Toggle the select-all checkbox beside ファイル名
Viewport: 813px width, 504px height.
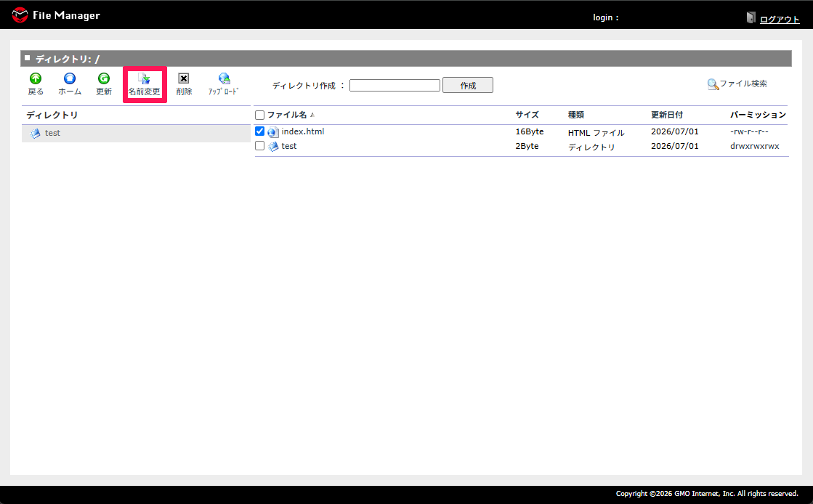coord(260,115)
